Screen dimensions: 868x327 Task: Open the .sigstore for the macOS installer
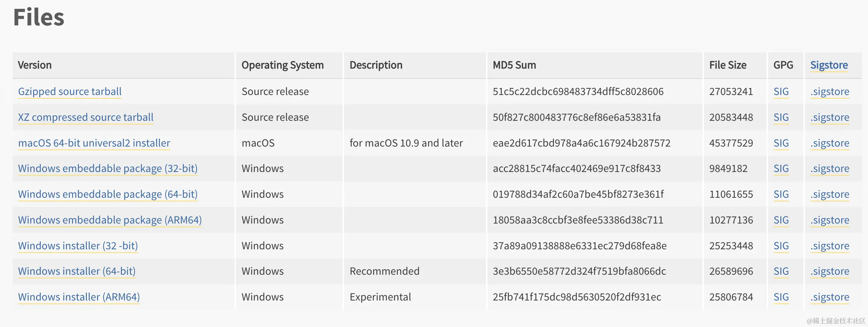tap(829, 143)
